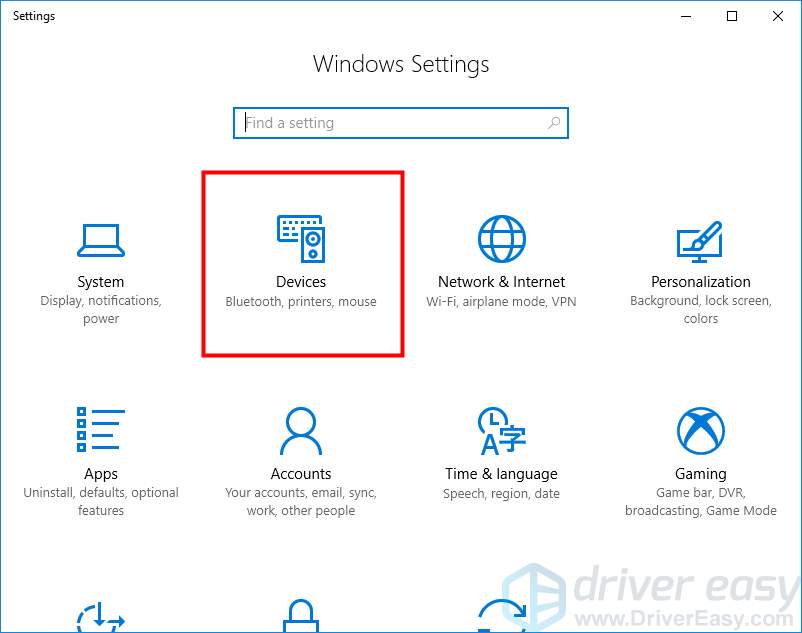Image resolution: width=802 pixels, height=633 pixels.
Task: Close the Settings window
Action: [x=778, y=16]
